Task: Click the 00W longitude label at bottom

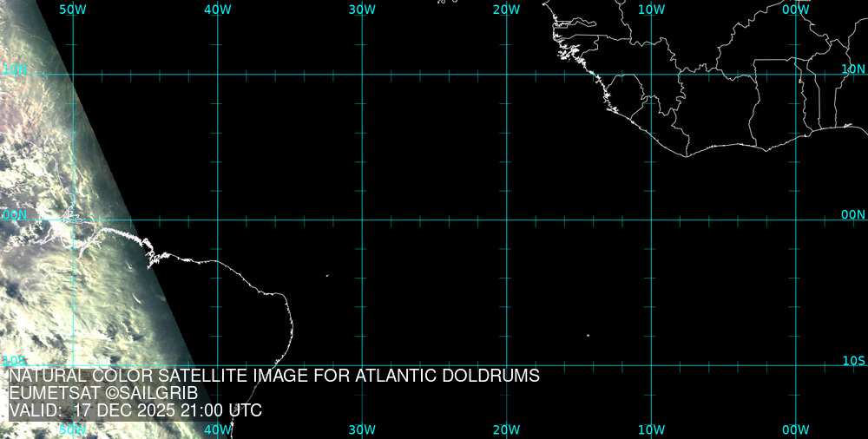Action: tap(795, 429)
